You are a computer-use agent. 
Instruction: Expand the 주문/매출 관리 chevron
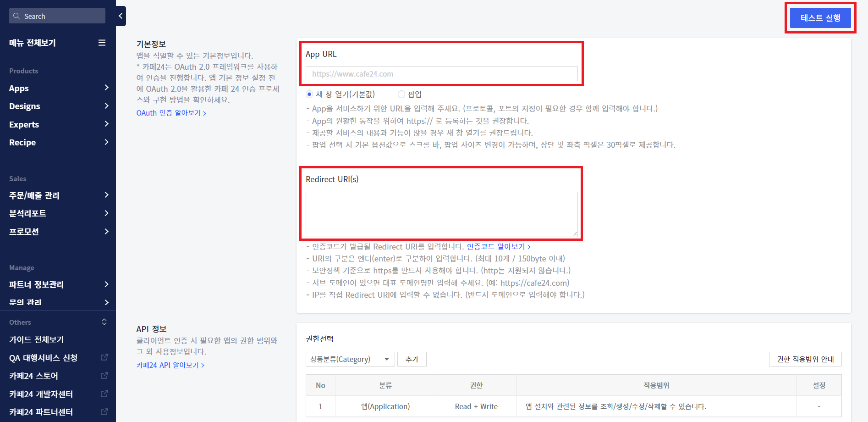(x=106, y=195)
